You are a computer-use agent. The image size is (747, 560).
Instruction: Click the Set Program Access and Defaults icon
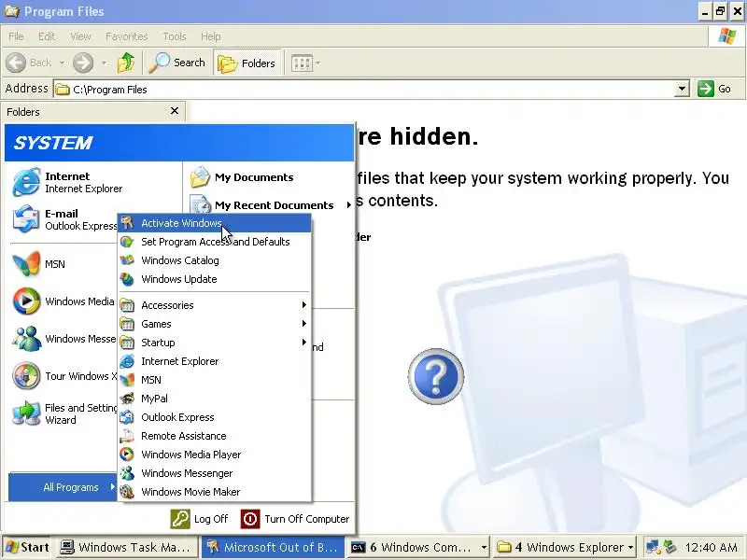(x=127, y=242)
